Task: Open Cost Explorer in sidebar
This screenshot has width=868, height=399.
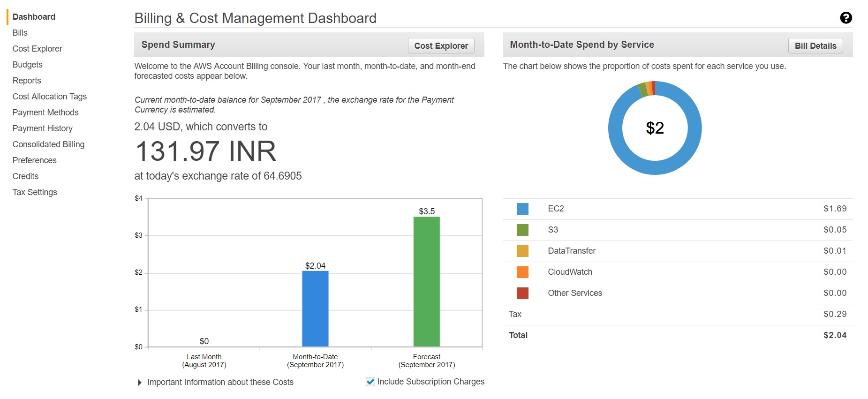Action: pos(38,49)
